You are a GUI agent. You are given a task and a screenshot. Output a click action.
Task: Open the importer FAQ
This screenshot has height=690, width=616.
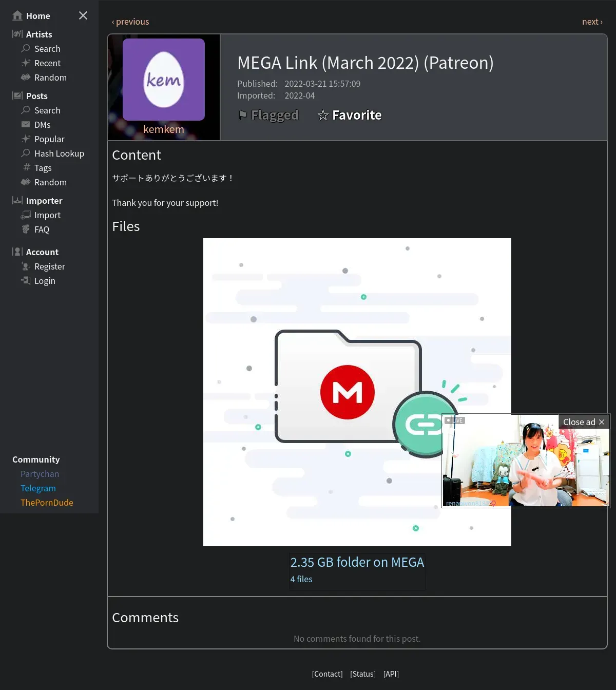point(42,229)
